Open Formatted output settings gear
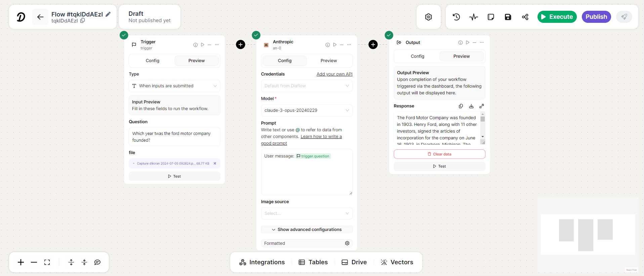Screen dimensions: 644x276 pos(347,243)
